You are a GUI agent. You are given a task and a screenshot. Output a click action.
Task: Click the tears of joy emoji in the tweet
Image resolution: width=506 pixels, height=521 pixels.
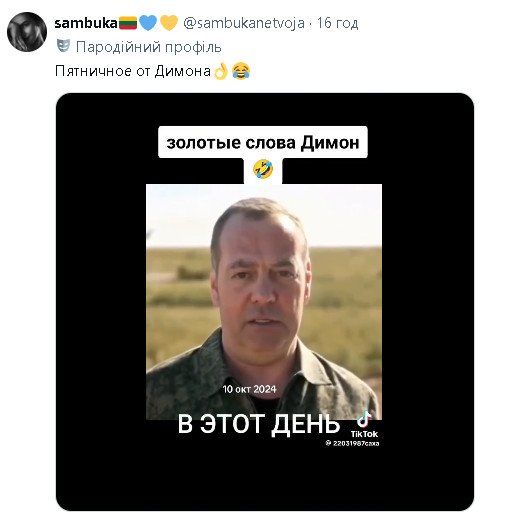point(241,71)
